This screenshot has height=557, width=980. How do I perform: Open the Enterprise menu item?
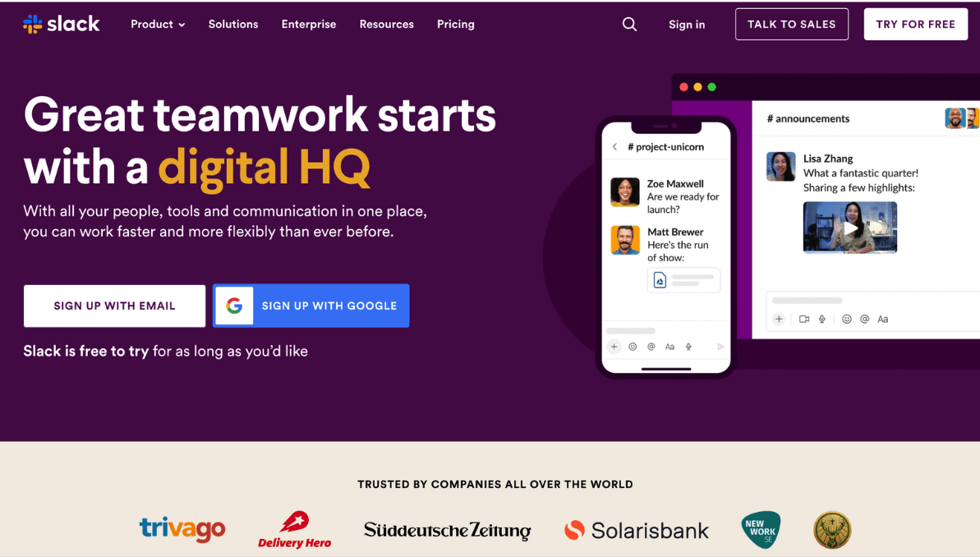[x=309, y=25]
